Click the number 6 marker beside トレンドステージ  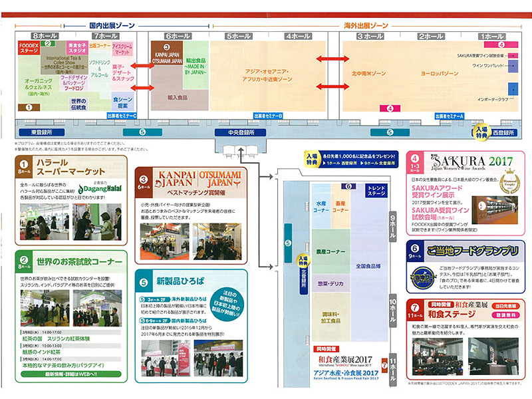[x=348, y=186]
